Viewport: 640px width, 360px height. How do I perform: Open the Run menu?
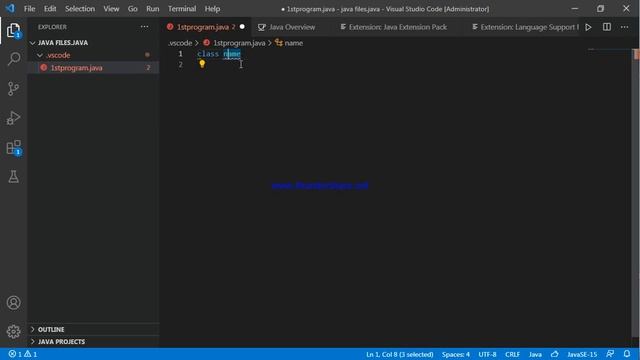coord(153,9)
